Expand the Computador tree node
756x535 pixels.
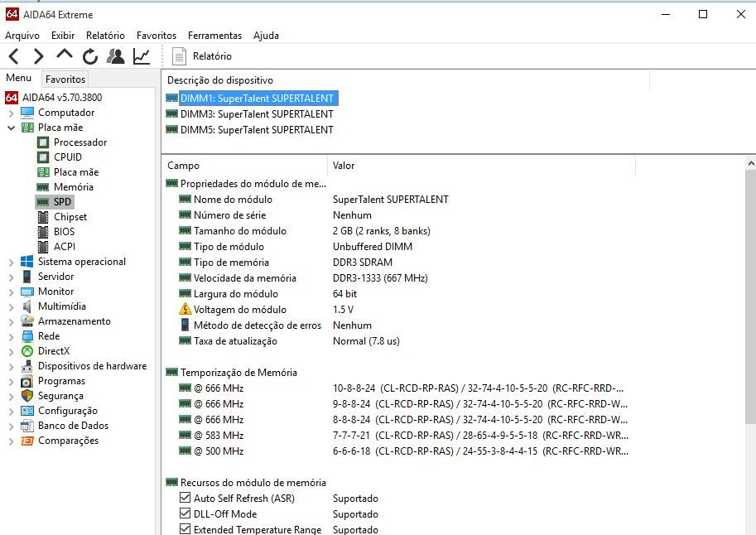[x=11, y=113]
